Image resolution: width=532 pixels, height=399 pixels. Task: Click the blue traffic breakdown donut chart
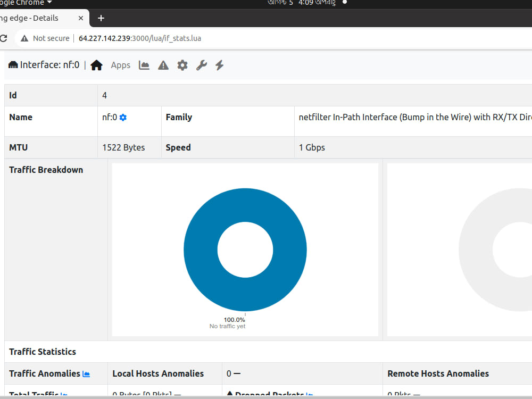[245, 250]
